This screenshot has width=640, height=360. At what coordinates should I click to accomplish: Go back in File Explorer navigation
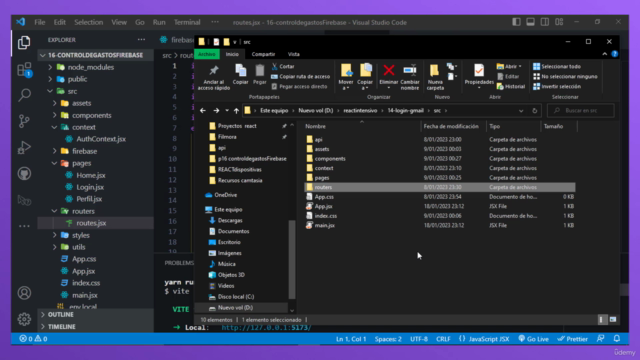[x=203, y=111]
